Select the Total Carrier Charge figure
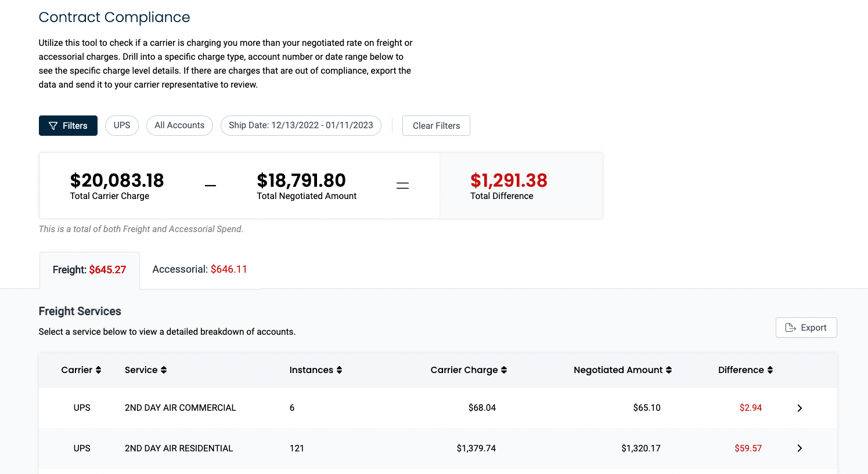This screenshot has width=868, height=474. click(x=117, y=180)
